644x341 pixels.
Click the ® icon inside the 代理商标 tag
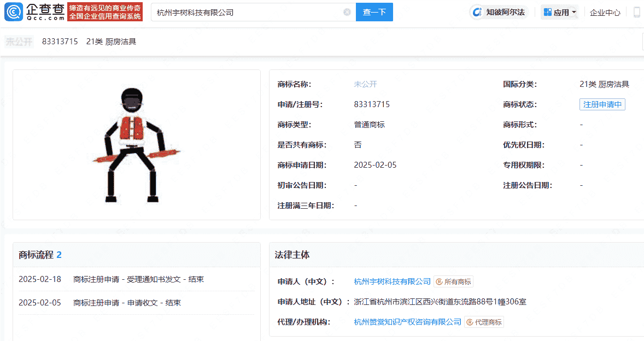click(471, 322)
